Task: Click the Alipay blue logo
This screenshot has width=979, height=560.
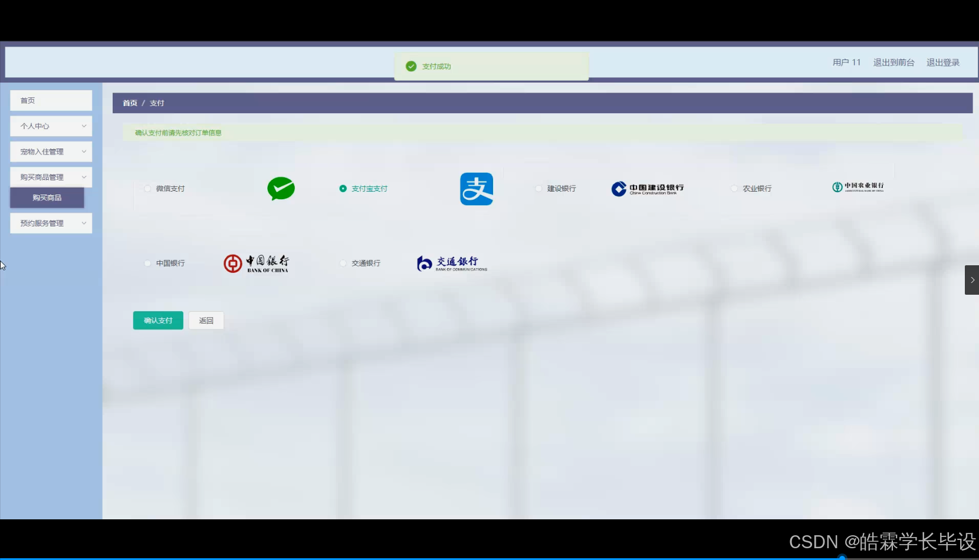Action: 477,189
